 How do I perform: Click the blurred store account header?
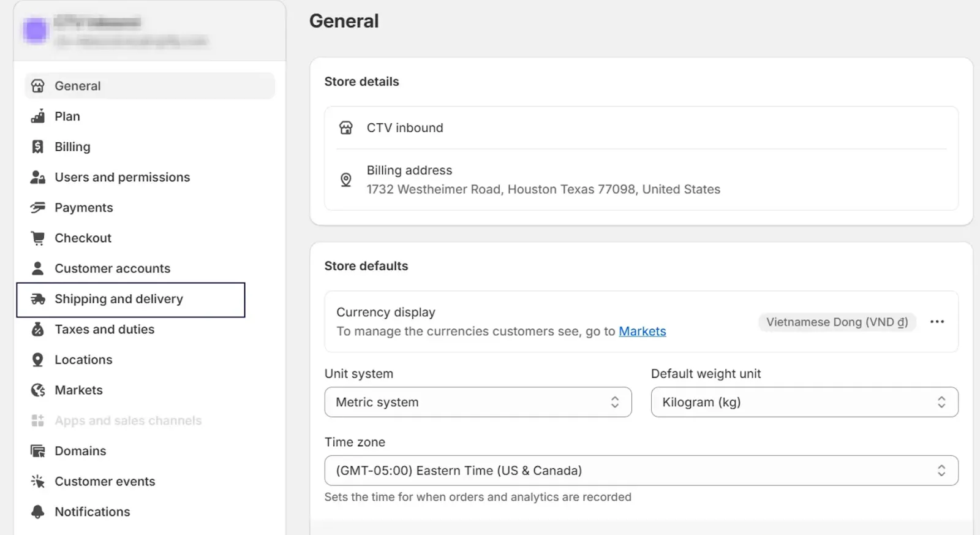[x=150, y=31]
